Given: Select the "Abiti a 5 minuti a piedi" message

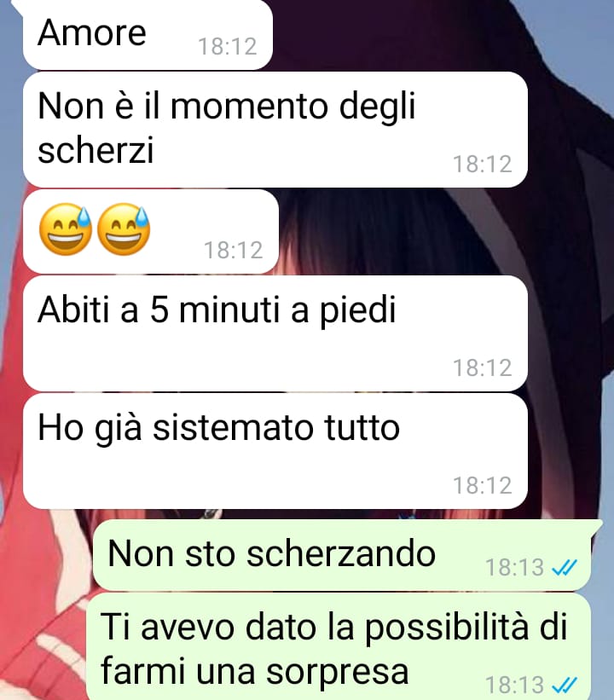Looking at the screenshot, I should [x=275, y=333].
